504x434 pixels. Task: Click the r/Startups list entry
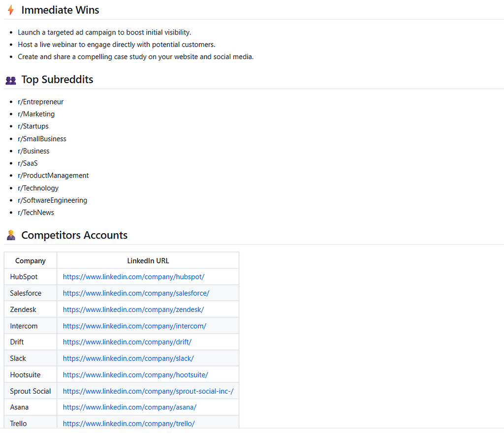(33, 126)
